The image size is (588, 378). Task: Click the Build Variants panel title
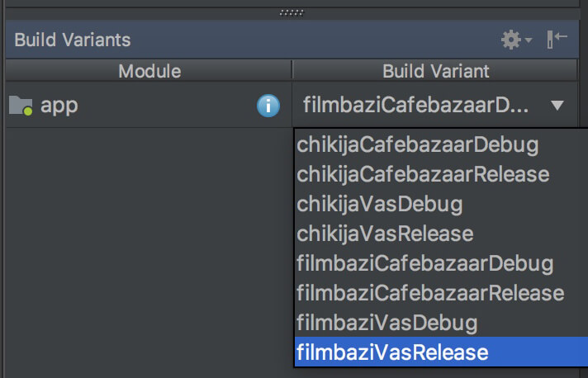tap(73, 40)
